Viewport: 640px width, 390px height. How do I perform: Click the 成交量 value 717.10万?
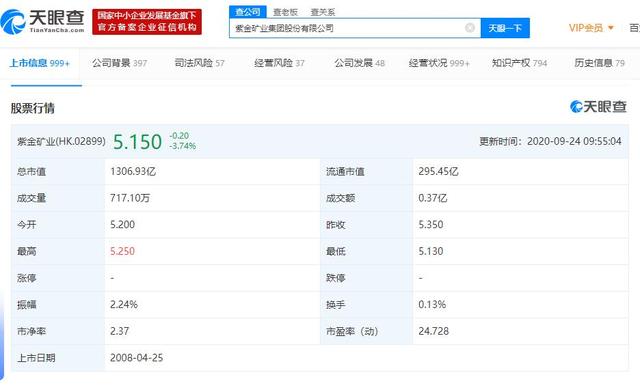tap(130, 198)
